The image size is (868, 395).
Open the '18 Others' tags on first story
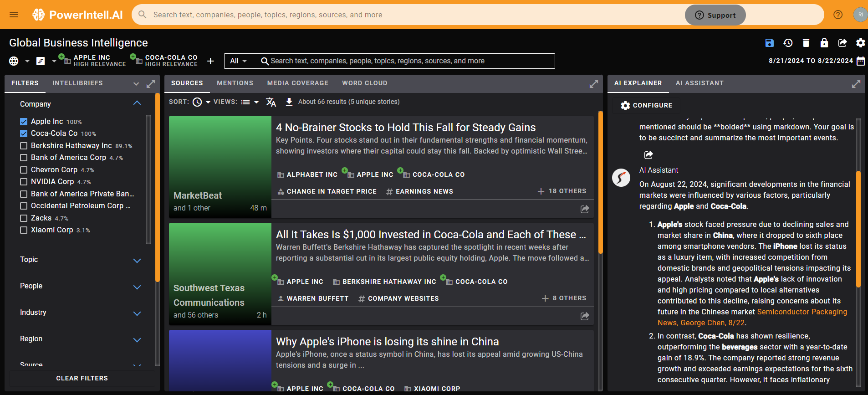(x=562, y=191)
